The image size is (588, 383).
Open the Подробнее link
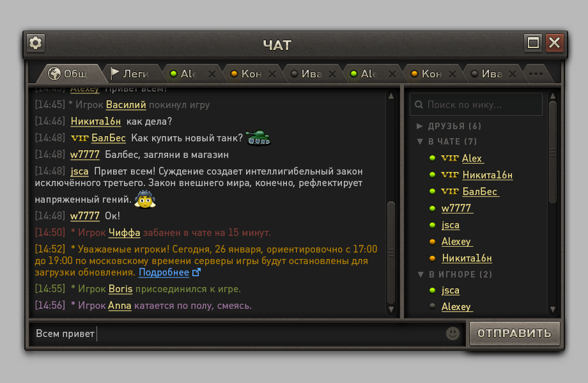pyautogui.click(x=164, y=272)
